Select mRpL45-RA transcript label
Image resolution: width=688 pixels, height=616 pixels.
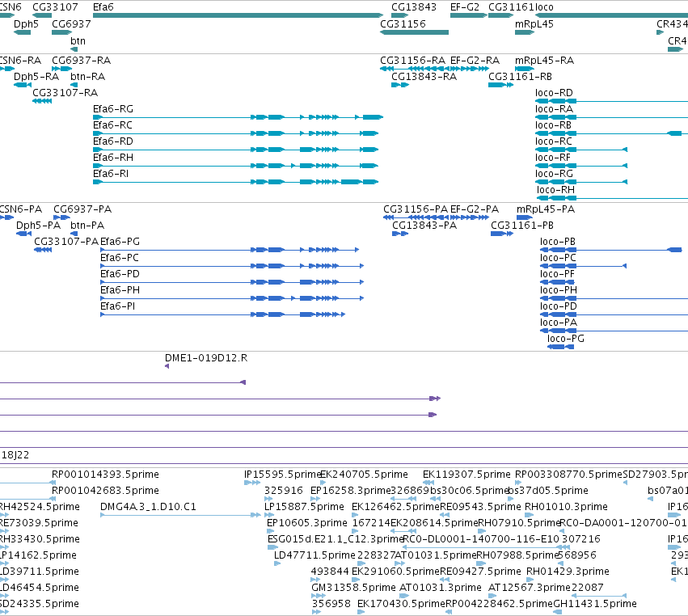(544, 60)
